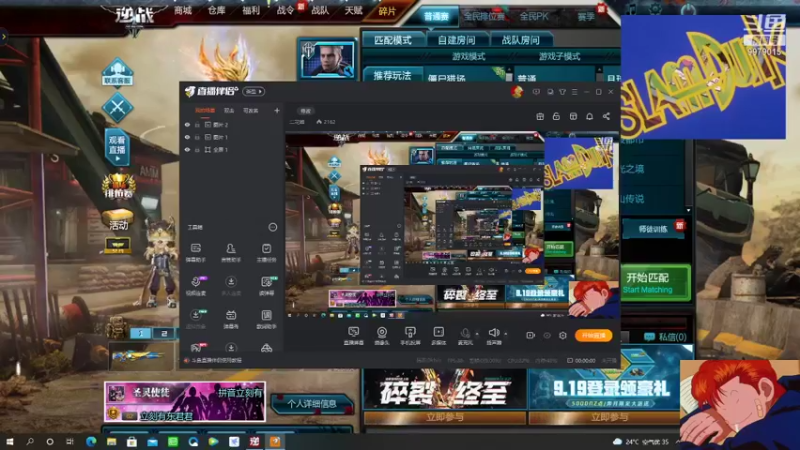Toggle visibility eye for 图片 1 layer
The height and width of the screenshot is (450, 800).
click(x=187, y=137)
